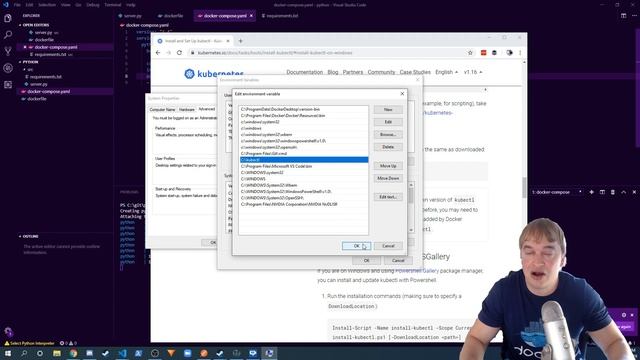Click Move Up for the selected path
Image resolution: width=640 pixels, height=360 pixels.
pos(388,166)
